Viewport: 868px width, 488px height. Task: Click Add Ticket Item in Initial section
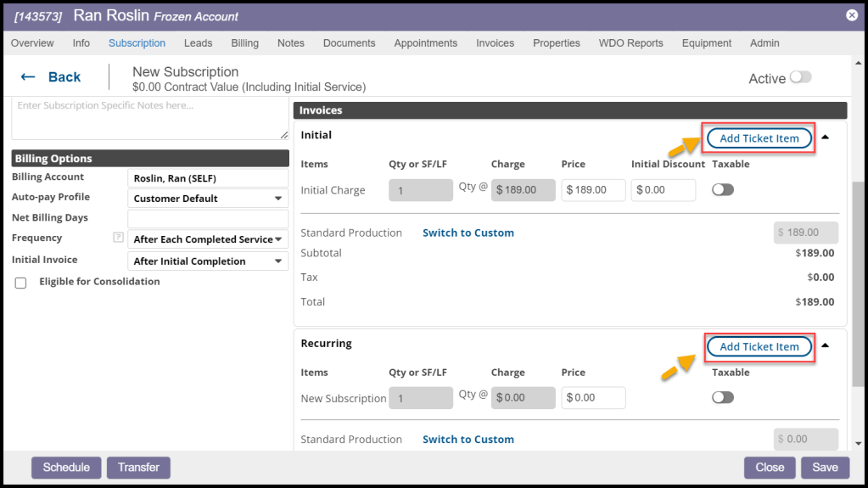click(759, 138)
